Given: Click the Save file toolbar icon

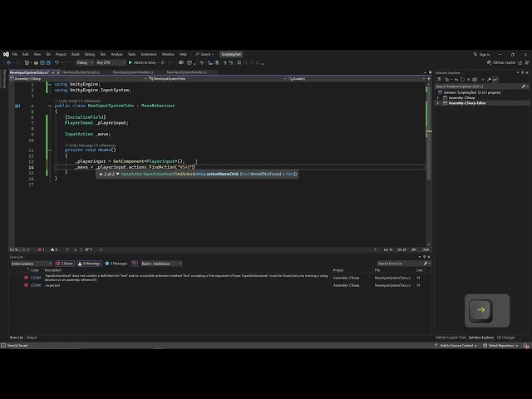Looking at the screenshot, I should pyautogui.click(x=42, y=63).
